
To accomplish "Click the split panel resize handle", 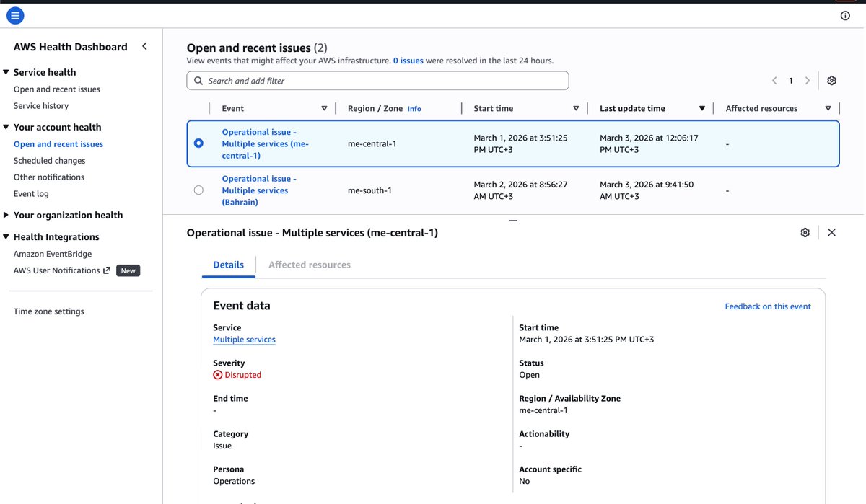I will [513, 220].
